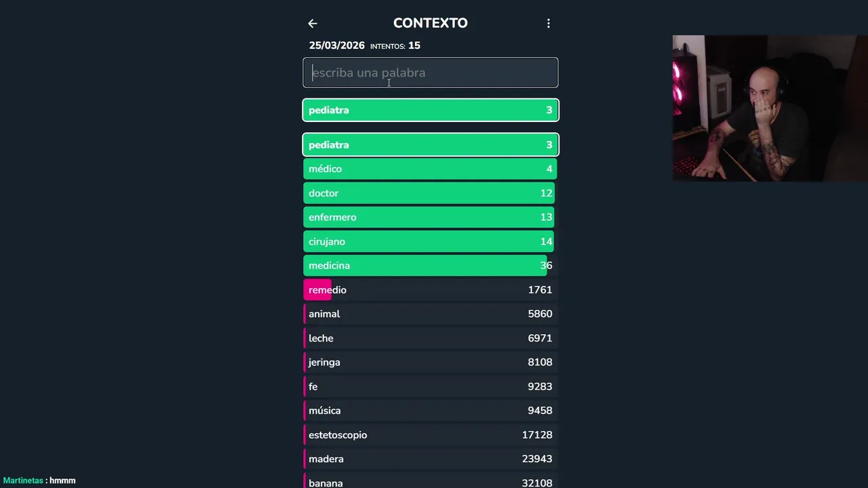Screen dimensions: 868x488
Task: Select the música guess row
Action: coord(431,411)
